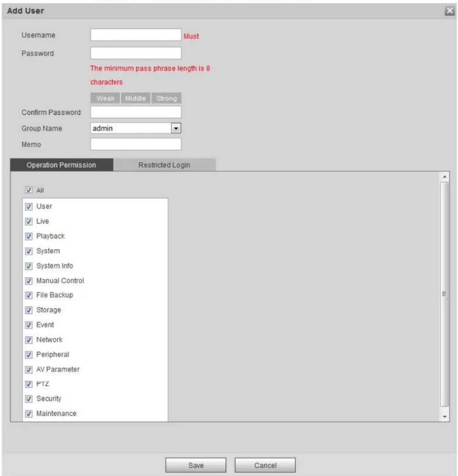The height and width of the screenshot is (476, 458).
Task: Click the Save button
Action: (x=196, y=465)
